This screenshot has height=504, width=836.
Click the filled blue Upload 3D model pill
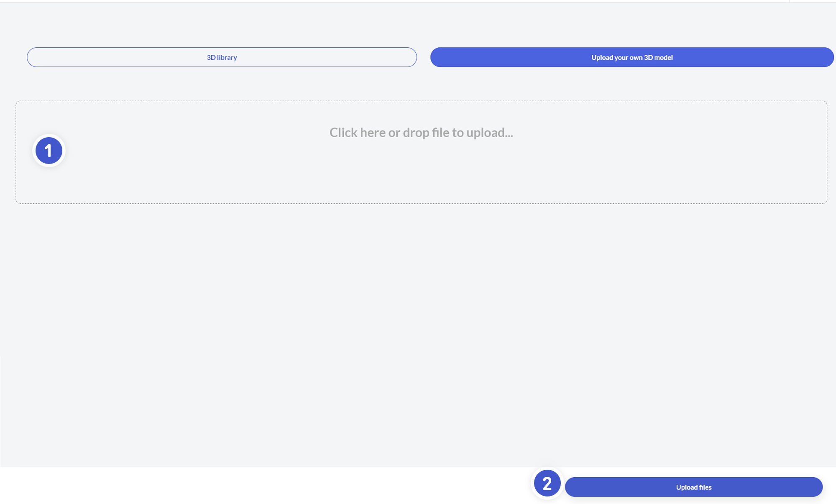[631, 57]
